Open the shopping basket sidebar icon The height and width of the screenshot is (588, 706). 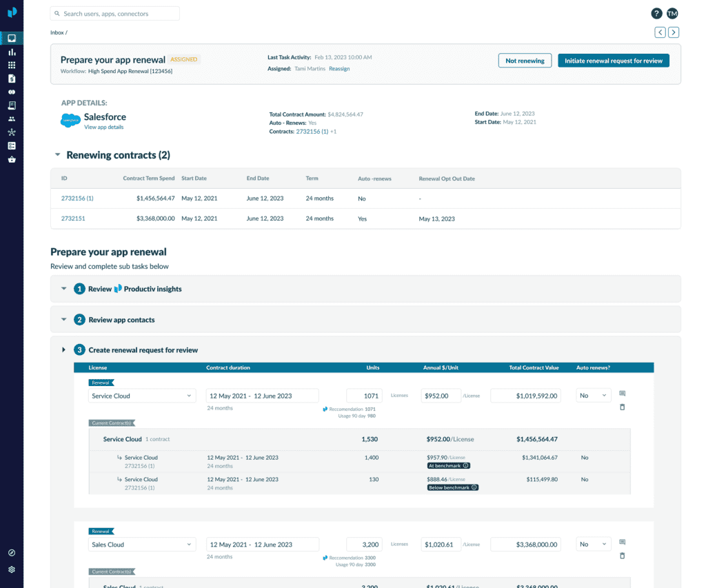pyautogui.click(x=12, y=159)
